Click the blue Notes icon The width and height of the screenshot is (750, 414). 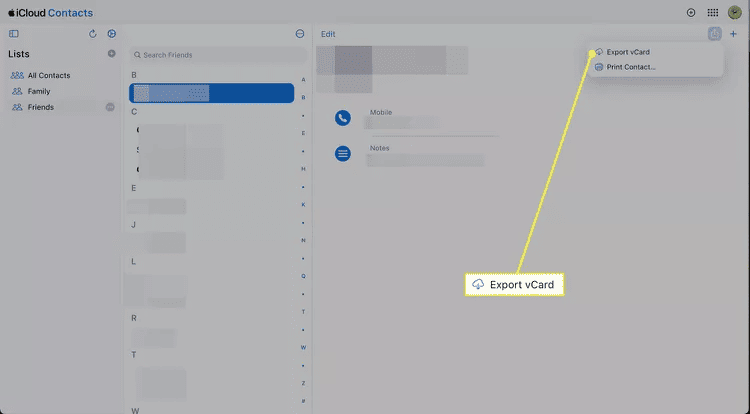342,153
